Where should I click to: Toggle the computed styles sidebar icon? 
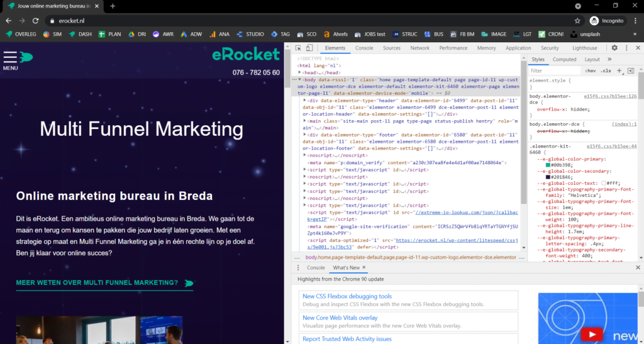tap(631, 70)
